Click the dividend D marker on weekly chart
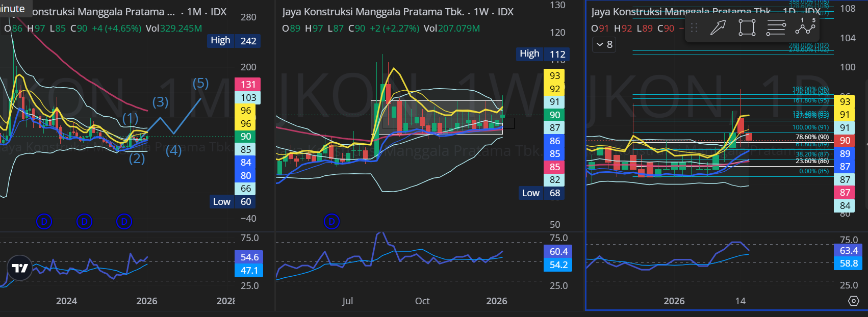Screen dimensions: 868x317 pos(331,221)
